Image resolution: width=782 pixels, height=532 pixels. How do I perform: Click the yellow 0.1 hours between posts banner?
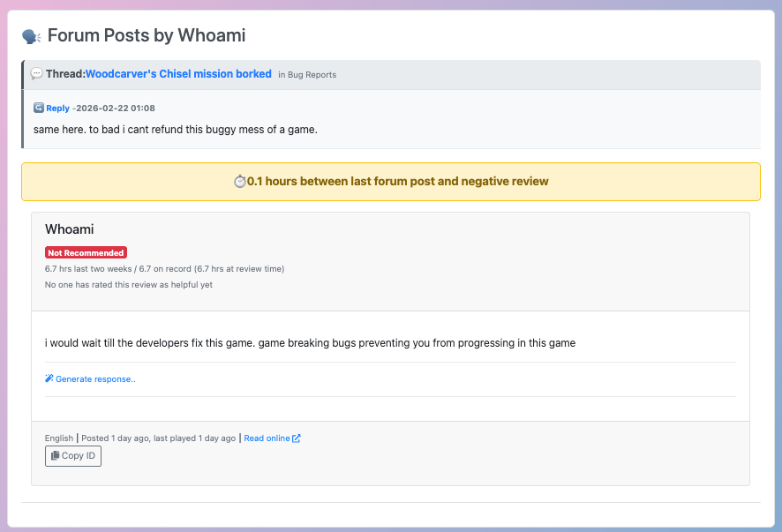(x=390, y=182)
